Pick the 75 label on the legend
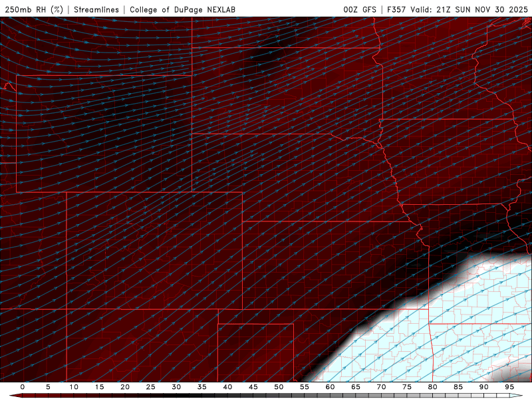The height and width of the screenshot is (399, 532). 407,387
